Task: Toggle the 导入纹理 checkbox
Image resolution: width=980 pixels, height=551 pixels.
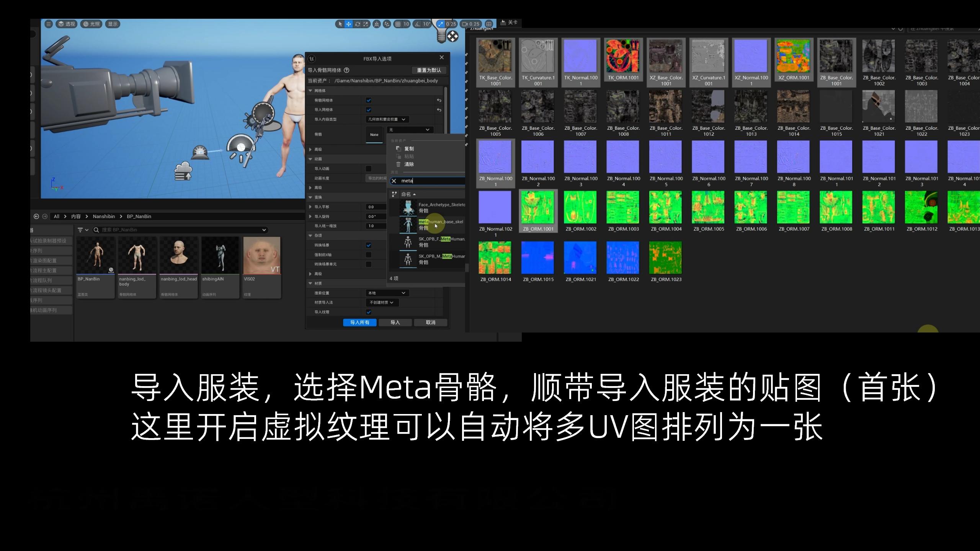Action: click(x=369, y=312)
